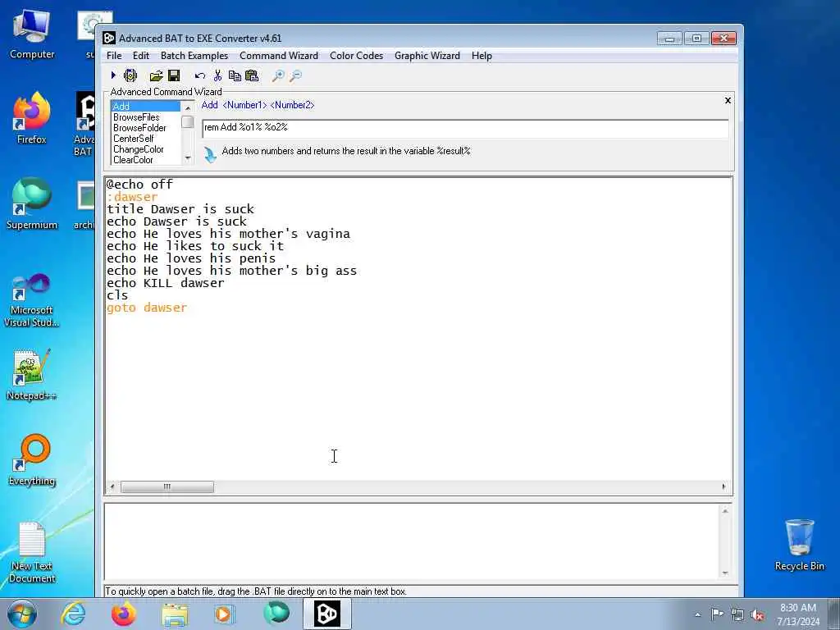
Task: Cut selection with the scissors icon
Action: (x=217, y=75)
